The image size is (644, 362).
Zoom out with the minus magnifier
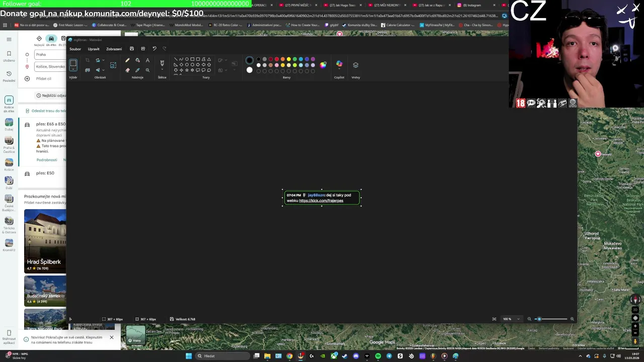click(529, 319)
